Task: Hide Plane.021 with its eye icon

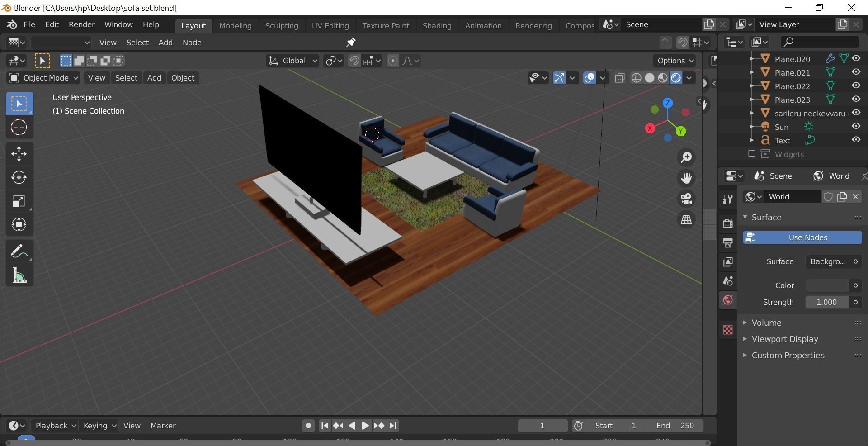Action: (856, 72)
